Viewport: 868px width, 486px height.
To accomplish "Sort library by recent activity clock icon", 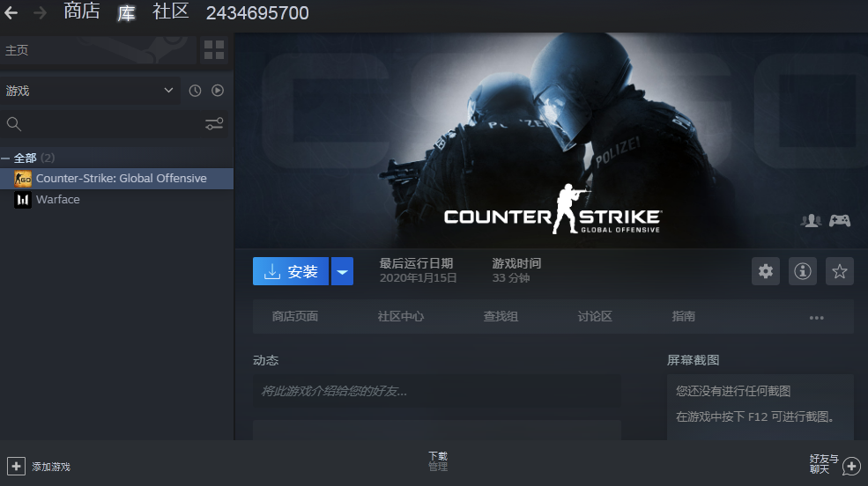I will (x=195, y=91).
